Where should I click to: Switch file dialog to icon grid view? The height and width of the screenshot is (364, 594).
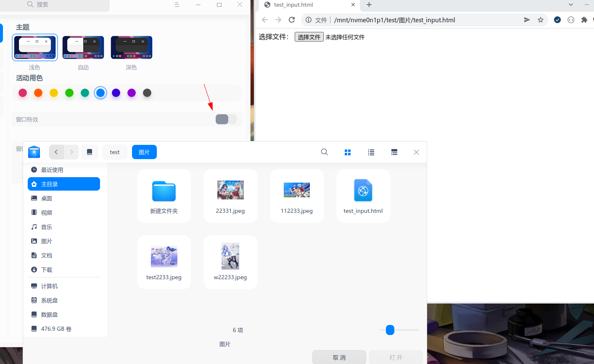pos(348,152)
